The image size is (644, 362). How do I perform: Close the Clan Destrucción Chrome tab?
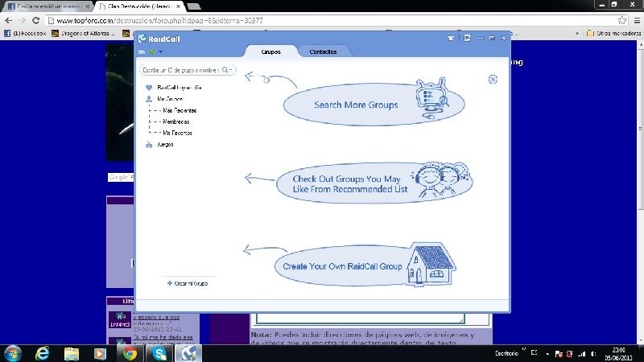(178, 6)
